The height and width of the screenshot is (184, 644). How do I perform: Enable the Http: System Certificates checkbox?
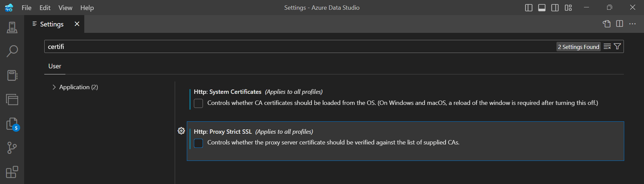click(x=198, y=103)
